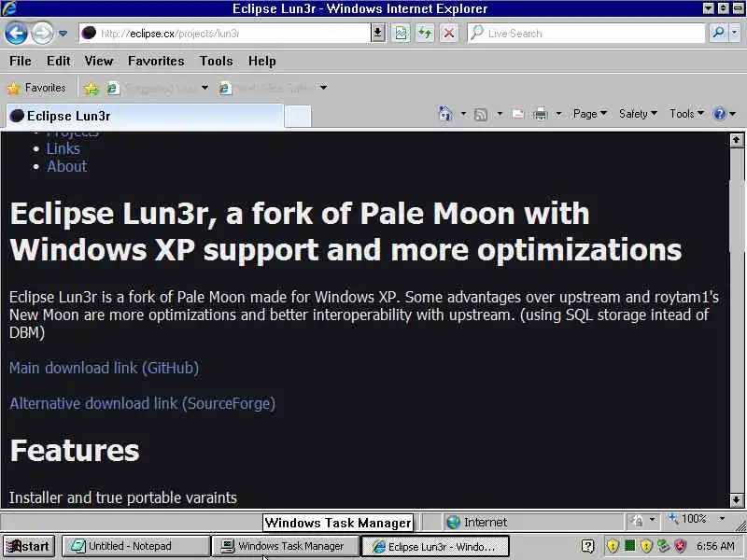This screenshot has height=560, width=747.
Task: Click the Compatibility View icon
Action: coord(402,34)
